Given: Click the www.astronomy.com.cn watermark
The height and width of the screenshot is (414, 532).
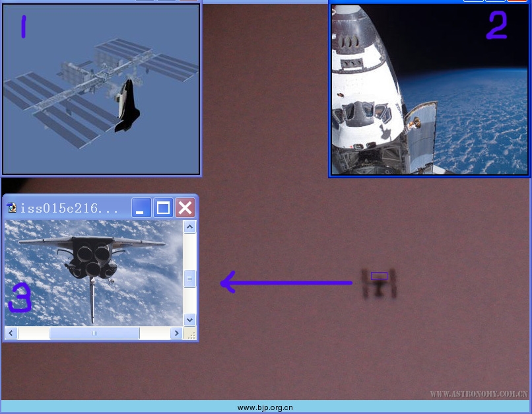Looking at the screenshot, I should click(x=479, y=394).
